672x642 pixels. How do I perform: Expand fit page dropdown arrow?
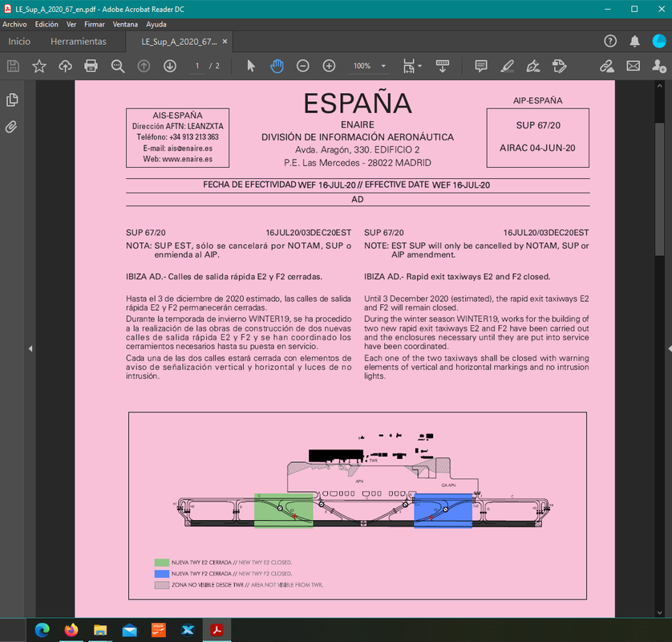(419, 66)
